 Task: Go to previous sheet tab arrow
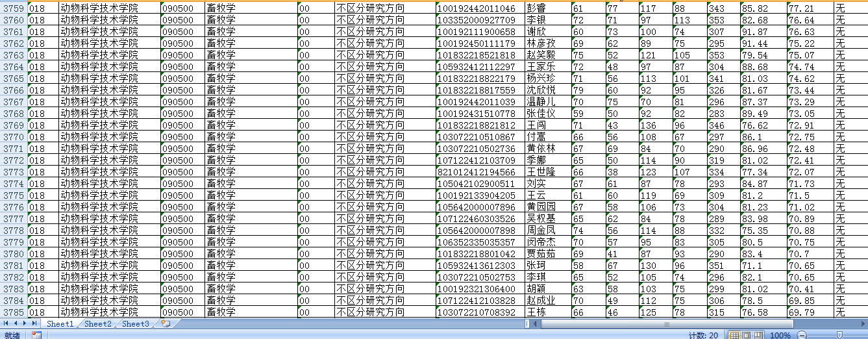point(16,323)
